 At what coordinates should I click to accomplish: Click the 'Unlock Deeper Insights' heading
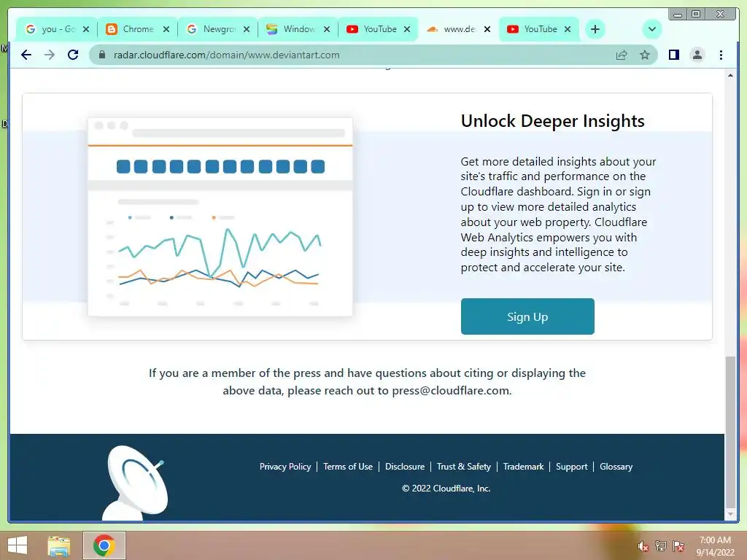552,121
